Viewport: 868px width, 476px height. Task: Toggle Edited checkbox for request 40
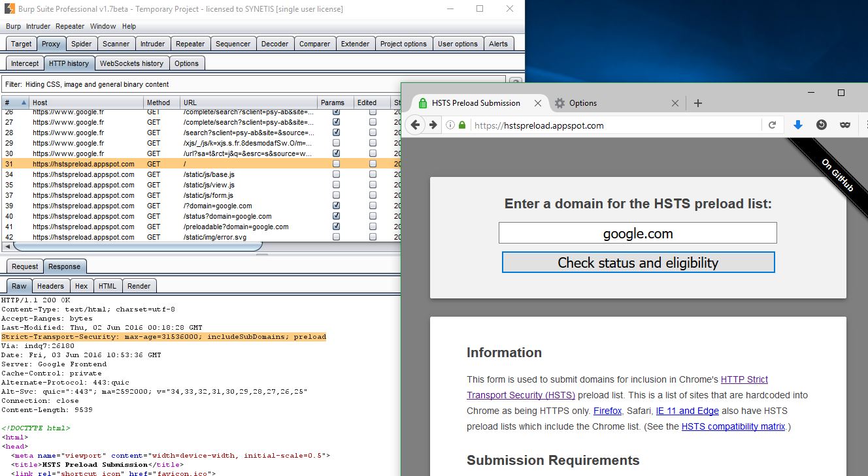(373, 216)
